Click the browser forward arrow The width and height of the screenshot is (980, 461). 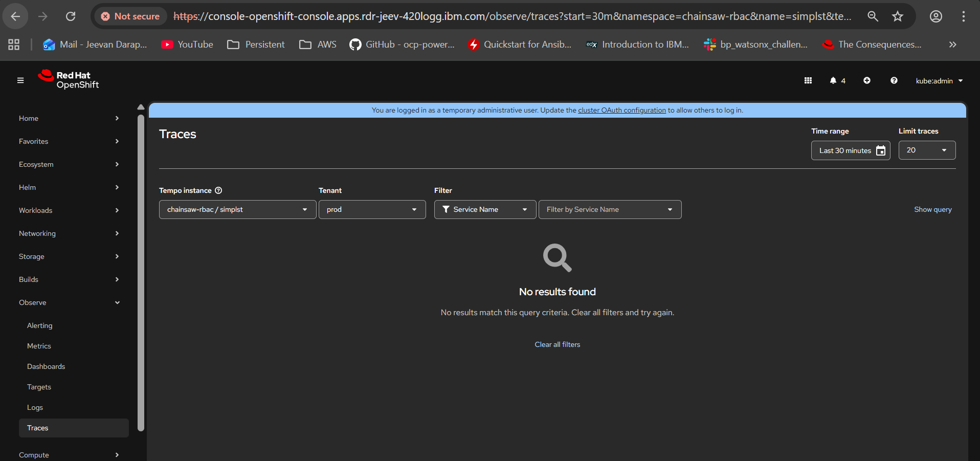(x=43, y=16)
